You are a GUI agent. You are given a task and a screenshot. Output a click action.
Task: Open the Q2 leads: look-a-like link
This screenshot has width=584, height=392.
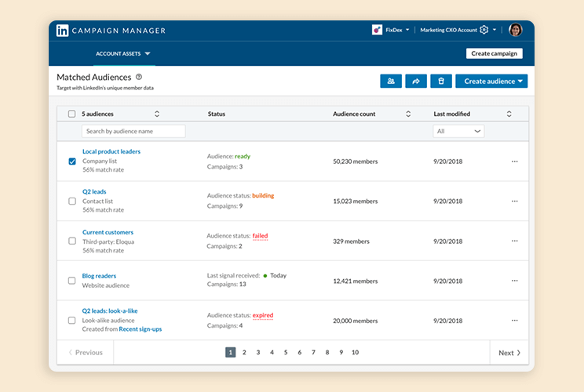110,311
